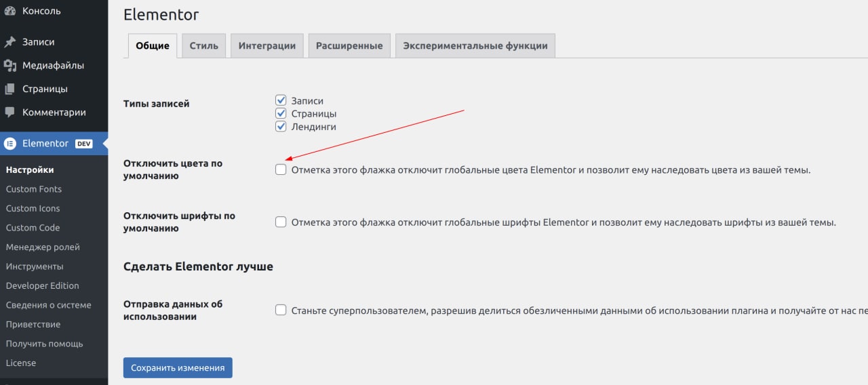
Task: Click the Записи pushpin icon
Action: [x=9, y=42]
